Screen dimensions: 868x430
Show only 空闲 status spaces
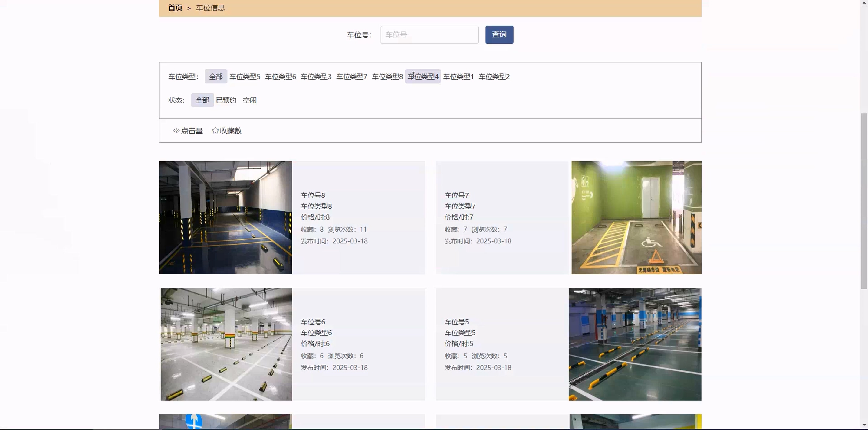point(249,100)
